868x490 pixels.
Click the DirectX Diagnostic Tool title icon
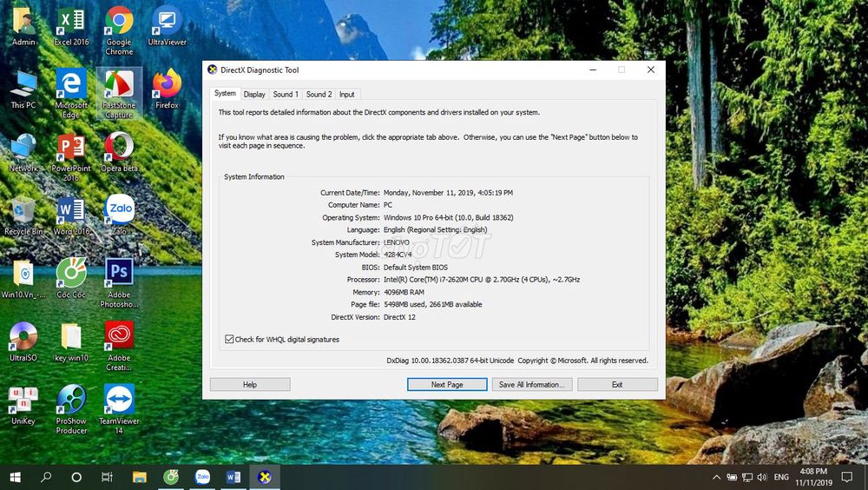pos(212,70)
